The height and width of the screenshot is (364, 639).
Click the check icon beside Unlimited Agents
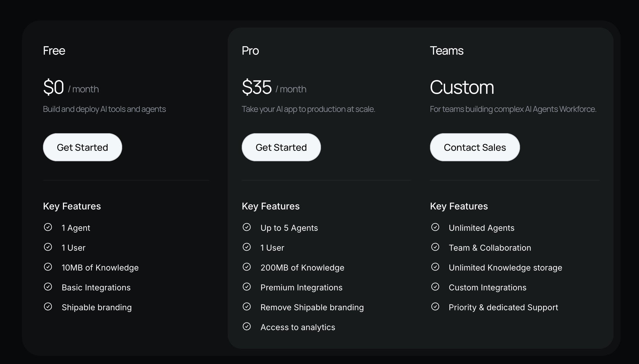tap(435, 227)
